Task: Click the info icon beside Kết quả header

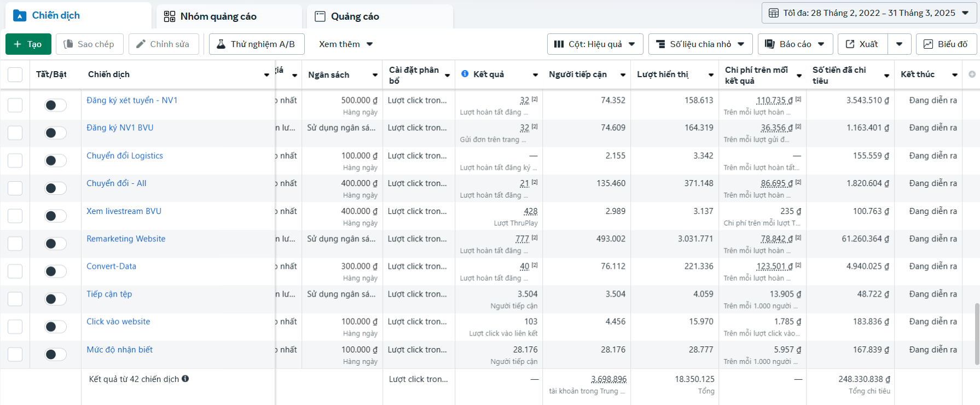Action: point(465,74)
